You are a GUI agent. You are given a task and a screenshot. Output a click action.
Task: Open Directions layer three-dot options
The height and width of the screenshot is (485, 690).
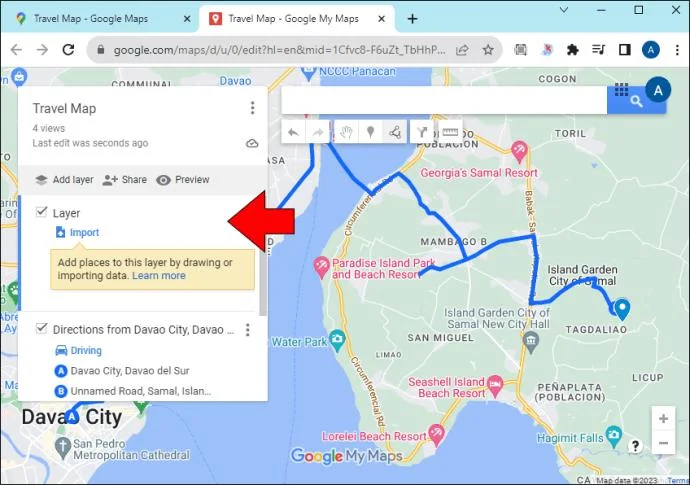point(248,330)
